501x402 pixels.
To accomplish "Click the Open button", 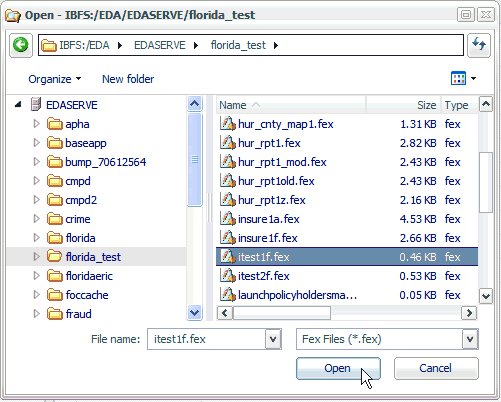I will click(338, 368).
